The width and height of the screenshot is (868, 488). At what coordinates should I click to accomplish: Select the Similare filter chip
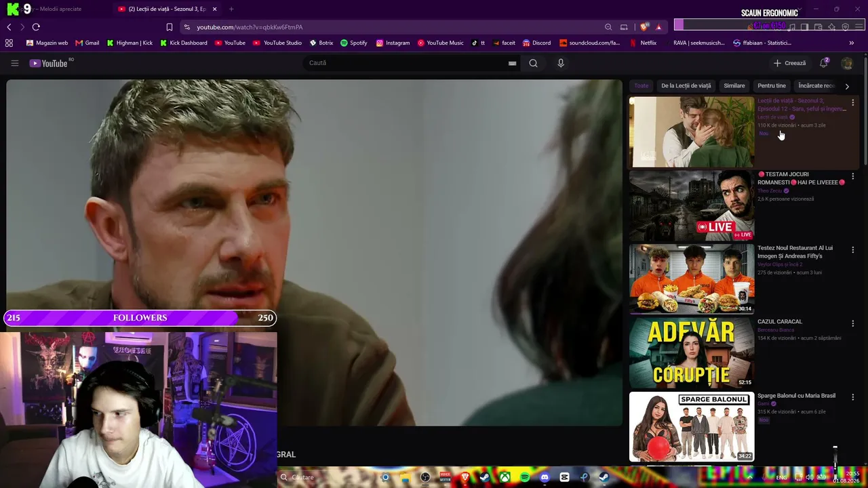pos(734,86)
